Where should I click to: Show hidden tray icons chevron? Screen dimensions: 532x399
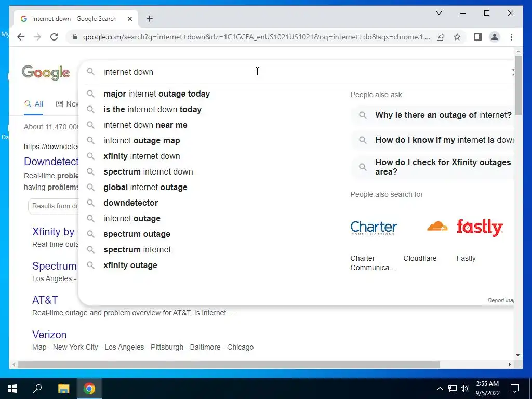(440, 389)
